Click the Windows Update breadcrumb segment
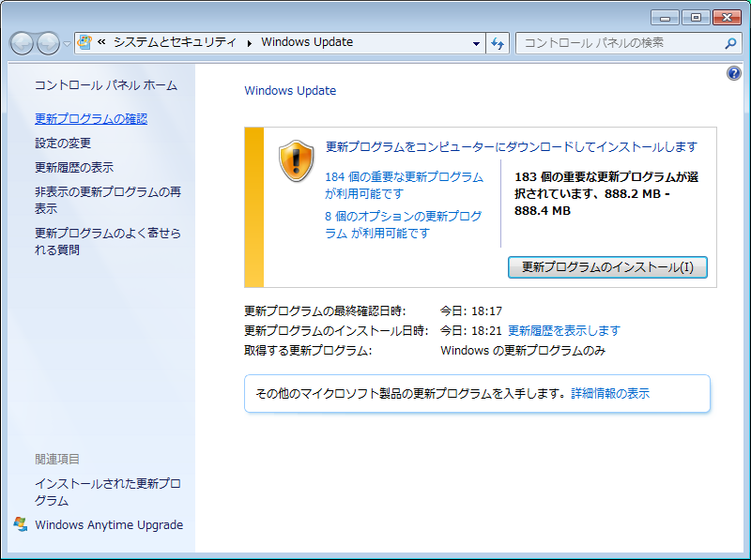751x560 pixels. coord(307,42)
